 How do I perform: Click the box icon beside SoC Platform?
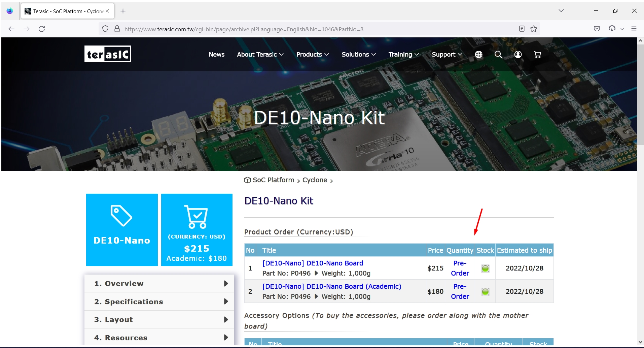248,180
